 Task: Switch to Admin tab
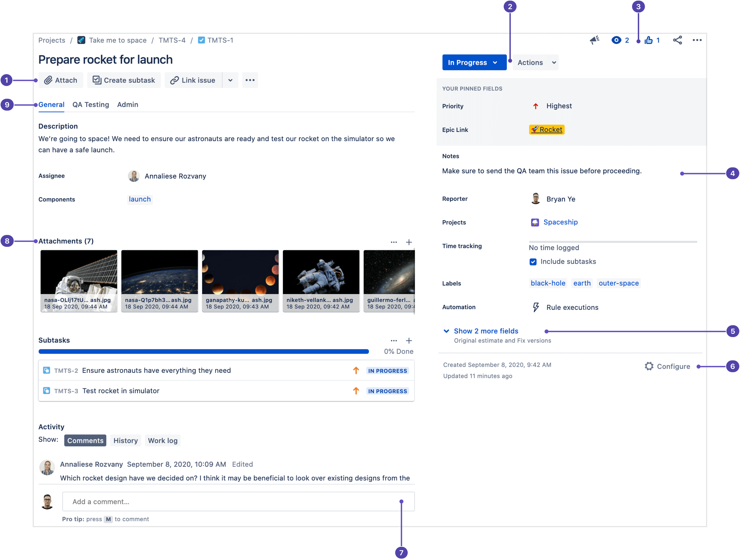click(127, 104)
